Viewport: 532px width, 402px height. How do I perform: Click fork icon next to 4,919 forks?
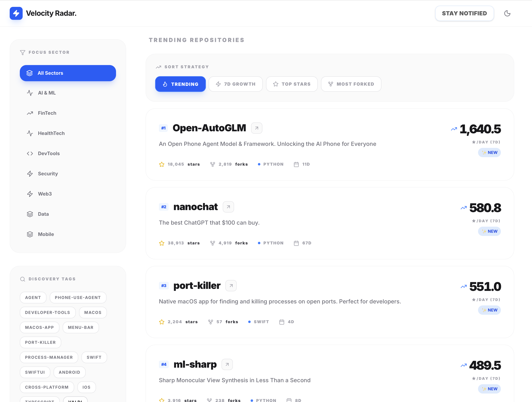tap(212, 243)
